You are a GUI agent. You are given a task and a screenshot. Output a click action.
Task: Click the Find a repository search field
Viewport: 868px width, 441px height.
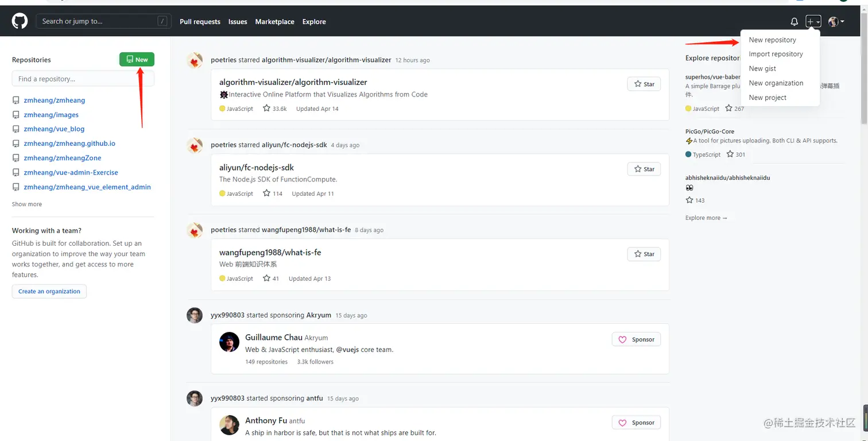pyautogui.click(x=83, y=79)
